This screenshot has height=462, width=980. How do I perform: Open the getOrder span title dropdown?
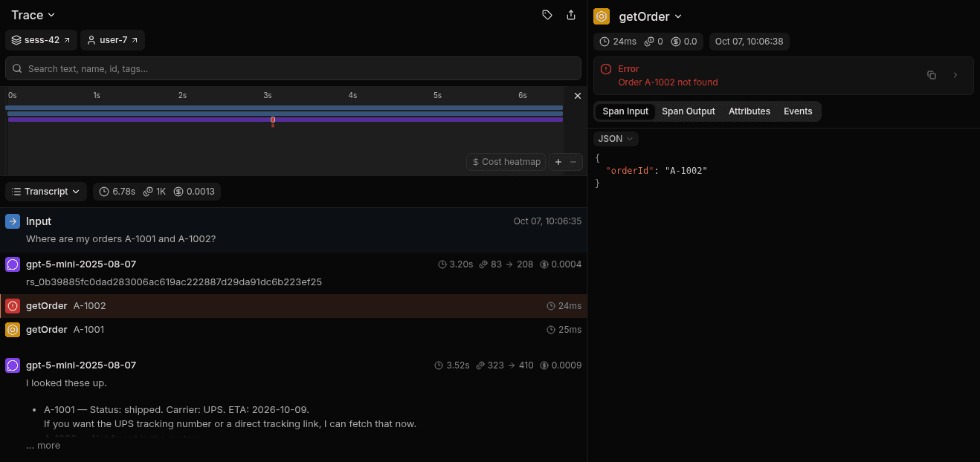[651, 16]
